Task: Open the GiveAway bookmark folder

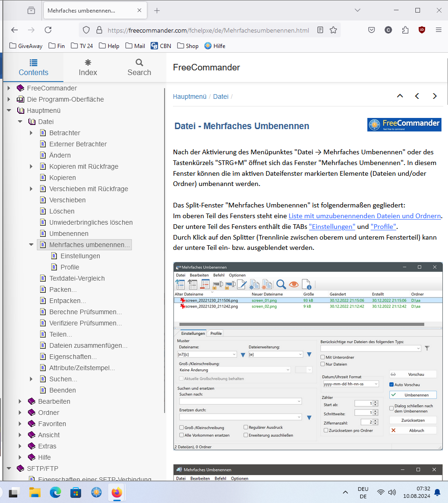Action: 26,46
